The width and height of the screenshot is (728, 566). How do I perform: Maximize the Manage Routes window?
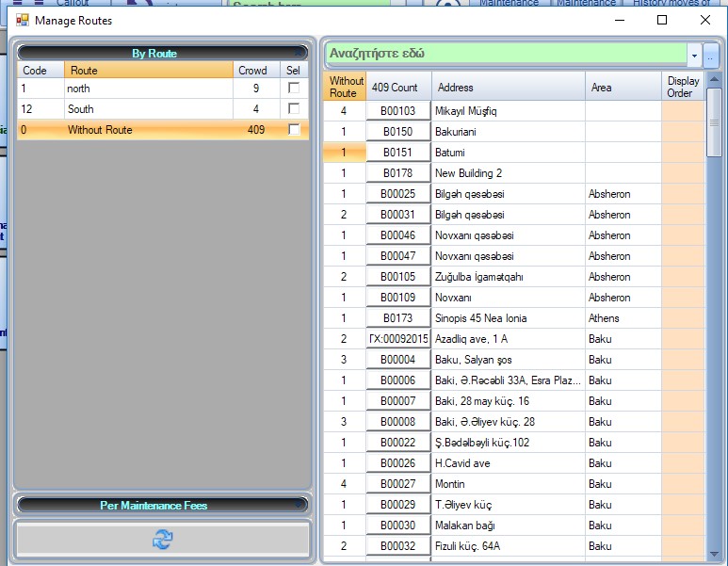[x=662, y=20]
